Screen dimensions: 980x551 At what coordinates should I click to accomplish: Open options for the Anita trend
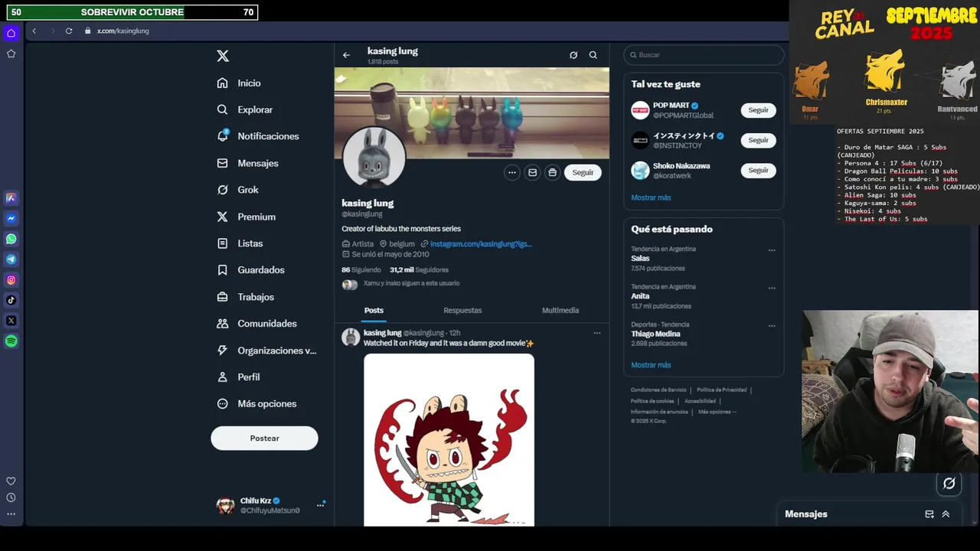click(x=772, y=289)
